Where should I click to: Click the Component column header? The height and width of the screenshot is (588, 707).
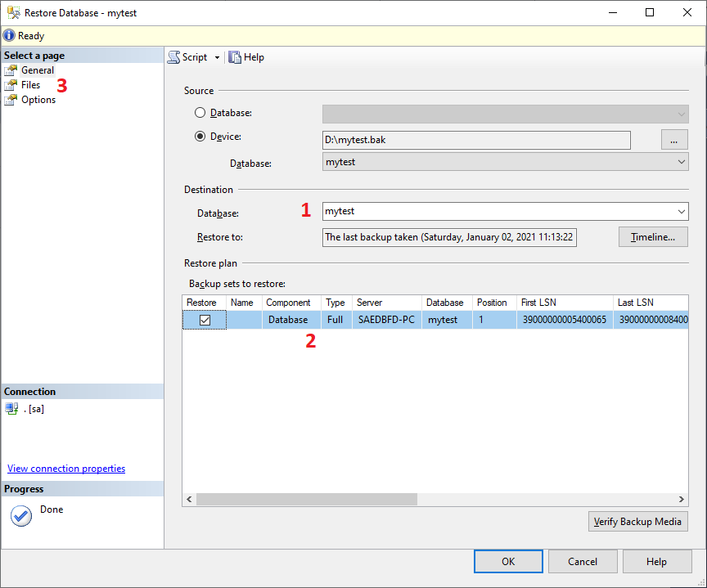tap(291, 303)
